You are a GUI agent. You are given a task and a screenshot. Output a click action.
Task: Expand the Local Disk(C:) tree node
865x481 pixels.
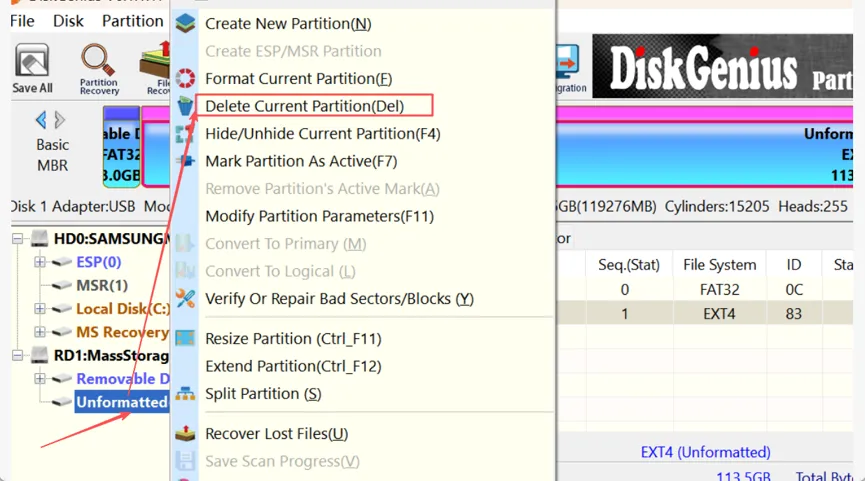pos(40,308)
